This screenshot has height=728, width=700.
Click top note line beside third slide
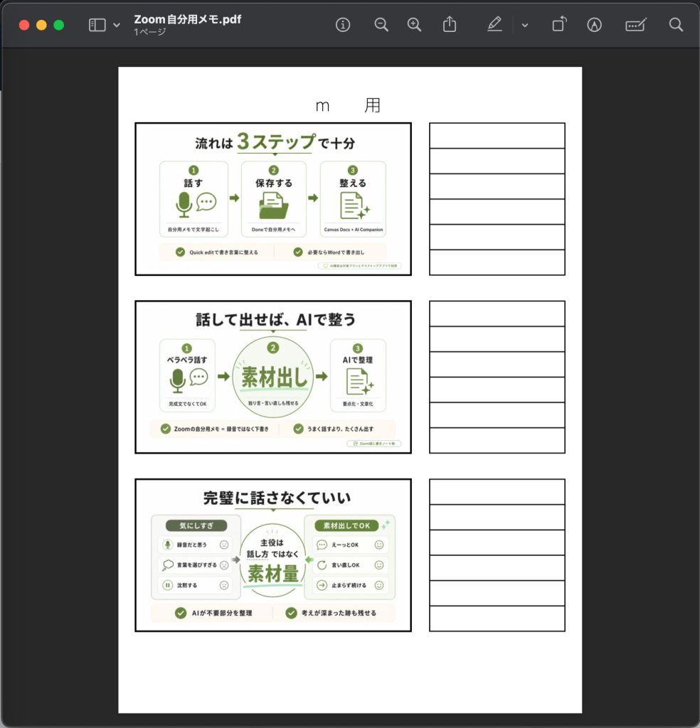497,492
